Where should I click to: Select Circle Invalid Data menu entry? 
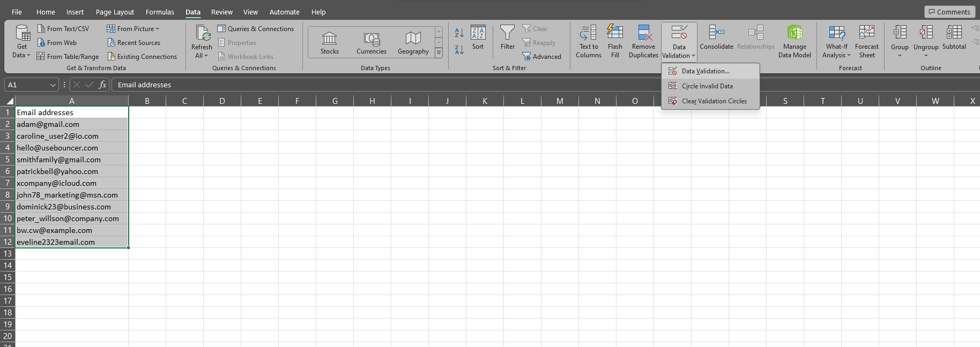pos(707,86)
